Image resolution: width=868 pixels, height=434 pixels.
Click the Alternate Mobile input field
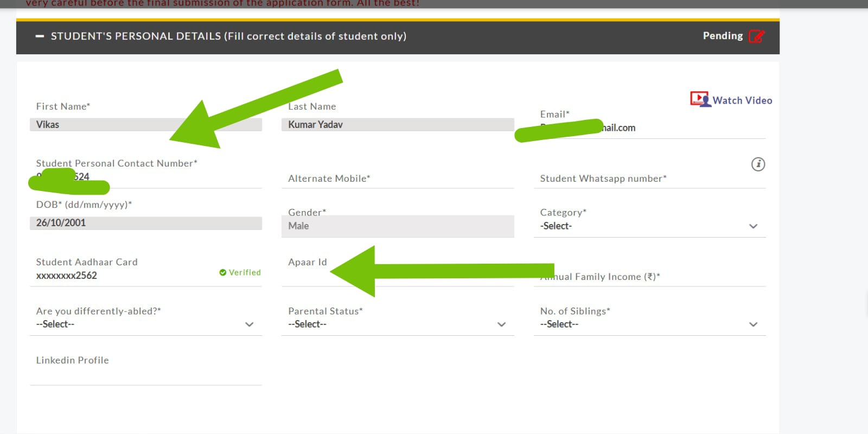click(398, 179)
